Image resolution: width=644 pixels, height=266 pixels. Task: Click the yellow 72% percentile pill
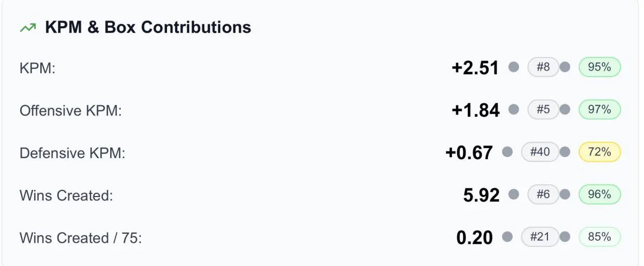coord(600,152)
